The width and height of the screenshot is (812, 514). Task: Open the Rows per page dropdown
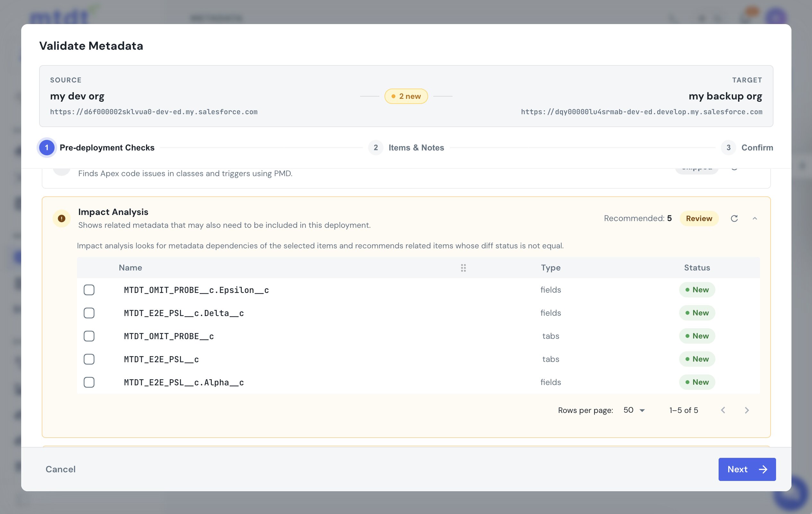tap(634, 410)
